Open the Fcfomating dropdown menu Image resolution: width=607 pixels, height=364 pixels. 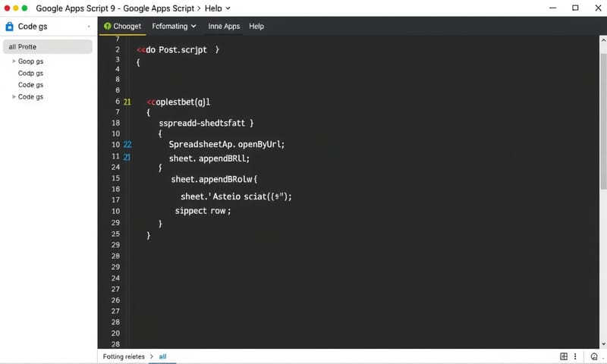tap(174, 27)
